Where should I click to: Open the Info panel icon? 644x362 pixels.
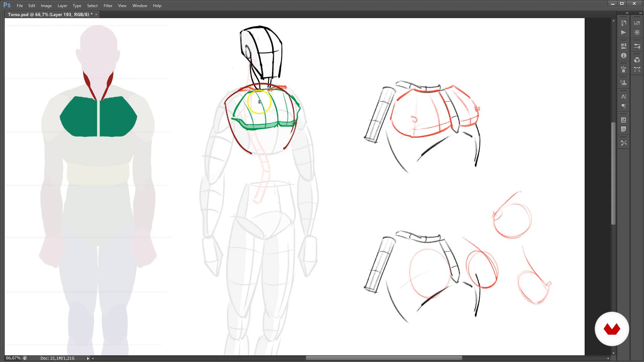click(x=624, y=56)
